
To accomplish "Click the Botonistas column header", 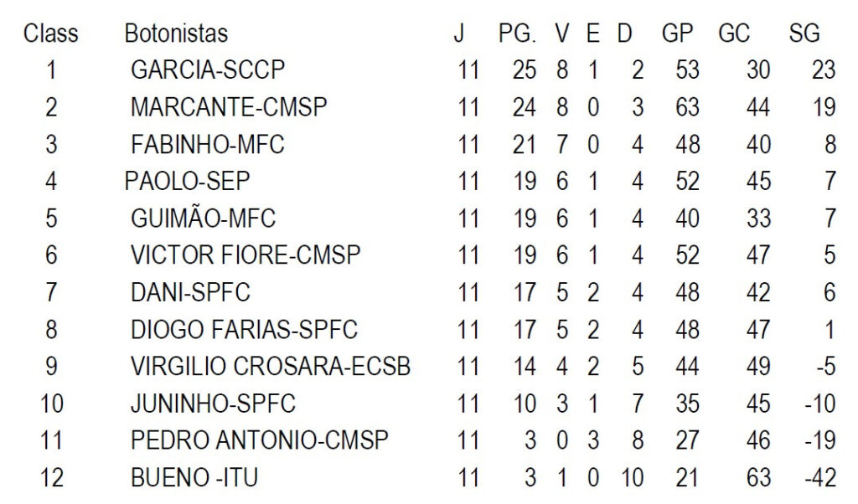I will [x=176, y=33].
